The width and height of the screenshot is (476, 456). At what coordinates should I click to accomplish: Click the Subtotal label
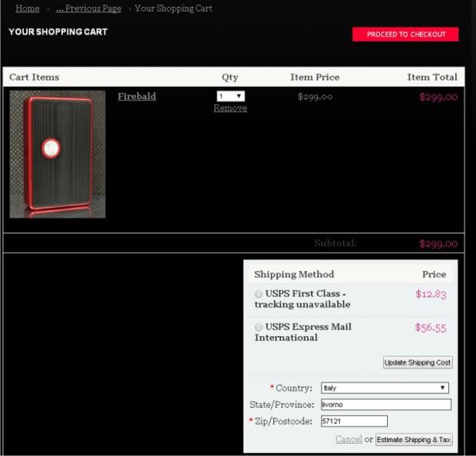[336, 243]
